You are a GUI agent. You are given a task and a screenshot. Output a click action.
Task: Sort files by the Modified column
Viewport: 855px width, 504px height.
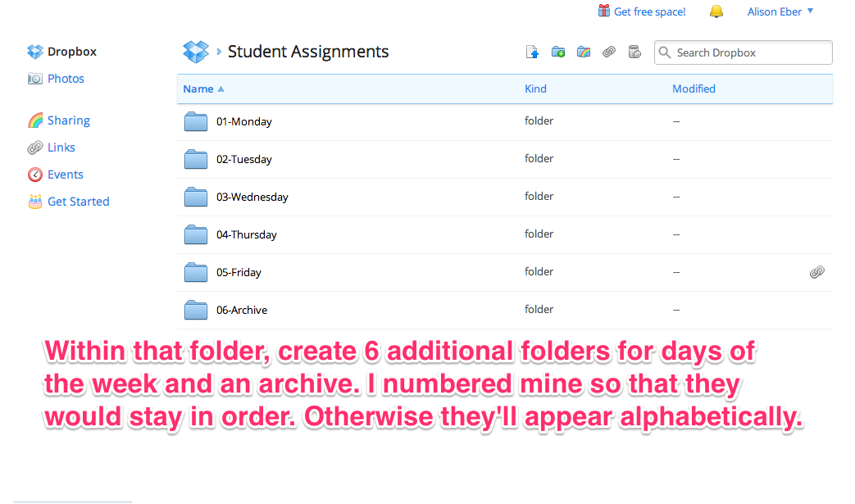point(693,89)
